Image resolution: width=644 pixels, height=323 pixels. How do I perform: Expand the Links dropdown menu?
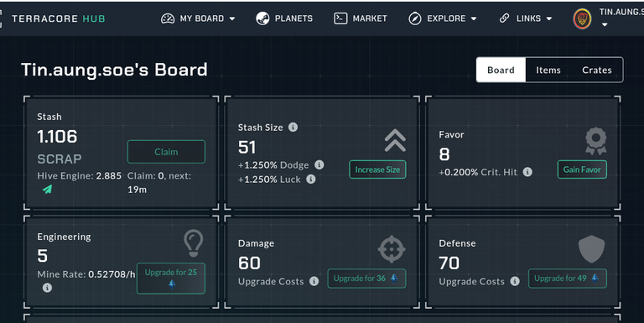(525, 18)
